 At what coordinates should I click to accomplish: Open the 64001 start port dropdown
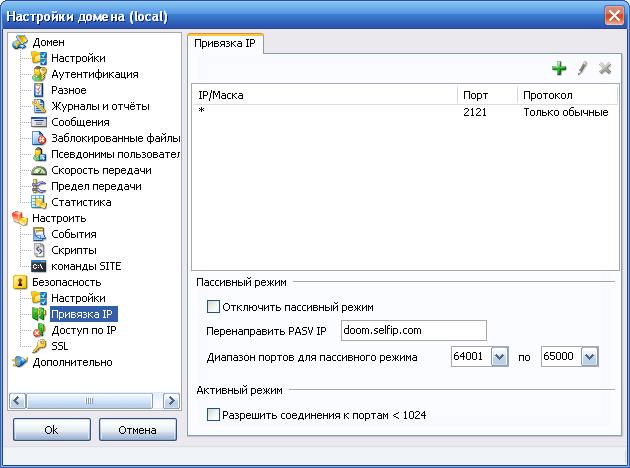(500, 357)
